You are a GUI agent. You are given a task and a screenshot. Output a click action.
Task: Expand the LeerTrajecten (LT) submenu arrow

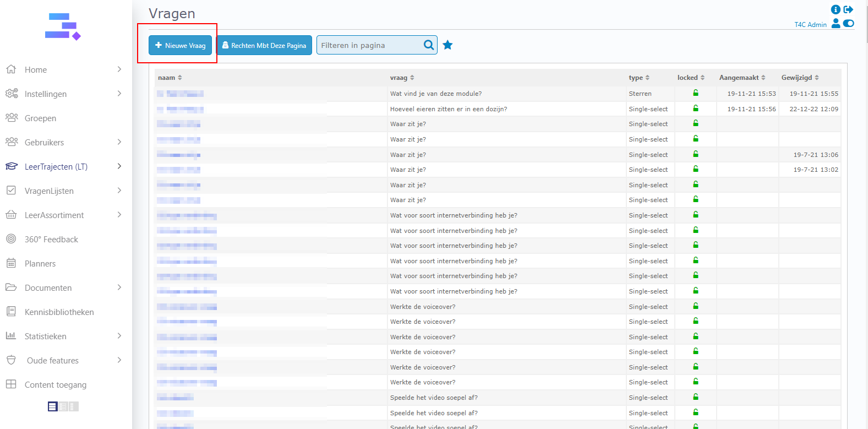(119, 166)
